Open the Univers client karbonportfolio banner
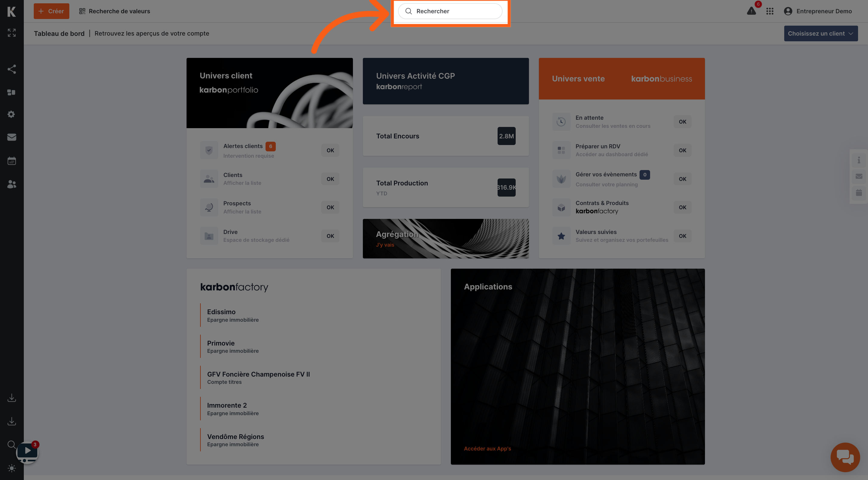This screenshot has height=480, width=868. tap(269, 93)
